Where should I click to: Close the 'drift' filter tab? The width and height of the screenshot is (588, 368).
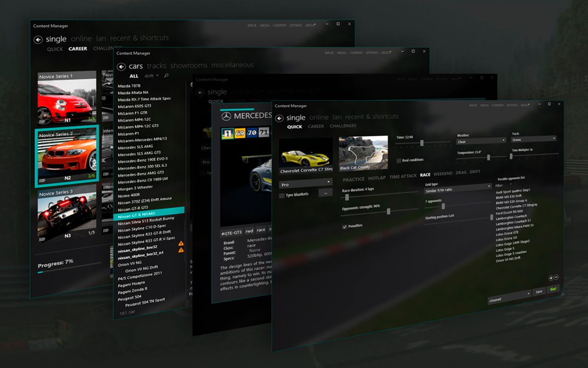click(157, 75)
